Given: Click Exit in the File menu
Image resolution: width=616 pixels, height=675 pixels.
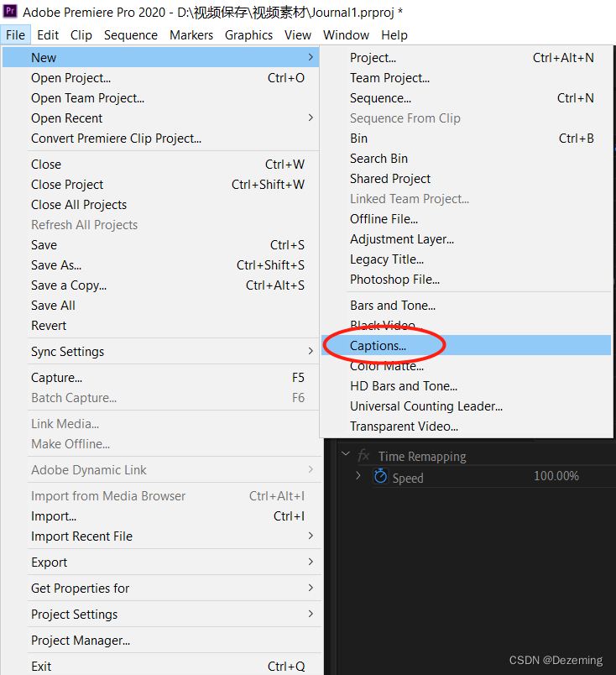Looking at the screenshot, I should point(160,666).
